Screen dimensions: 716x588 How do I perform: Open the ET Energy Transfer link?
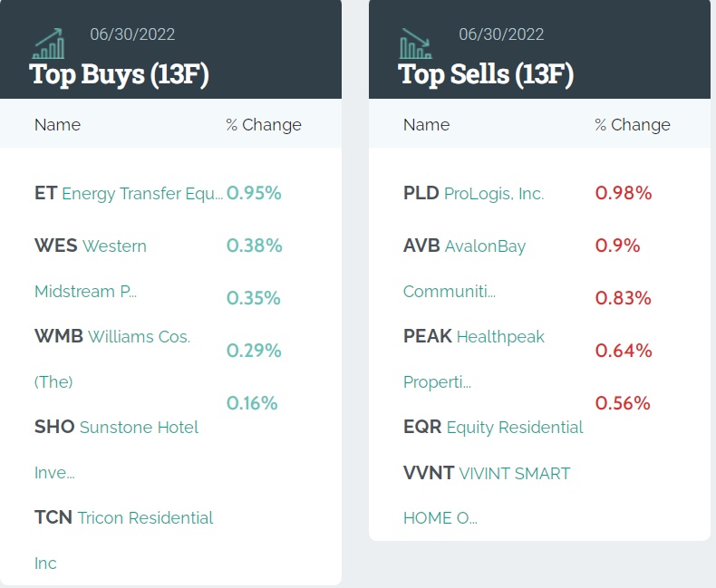pyautogui.click(x=128, y=193)
